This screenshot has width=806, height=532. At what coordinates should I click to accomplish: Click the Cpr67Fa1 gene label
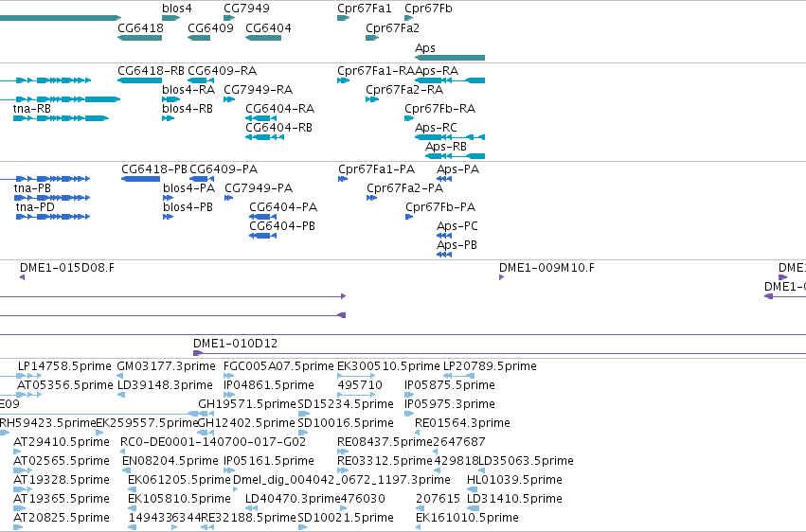click(364, 9)
